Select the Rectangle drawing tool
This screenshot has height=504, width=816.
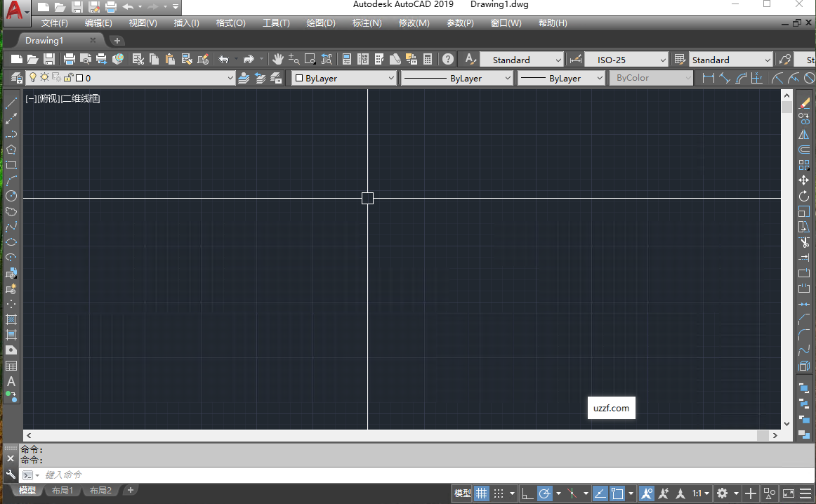tap(11, 165)
